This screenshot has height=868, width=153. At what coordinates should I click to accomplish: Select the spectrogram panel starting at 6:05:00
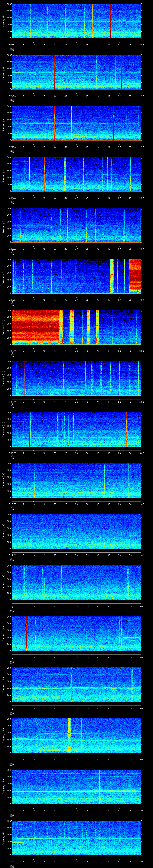(77, 225)
